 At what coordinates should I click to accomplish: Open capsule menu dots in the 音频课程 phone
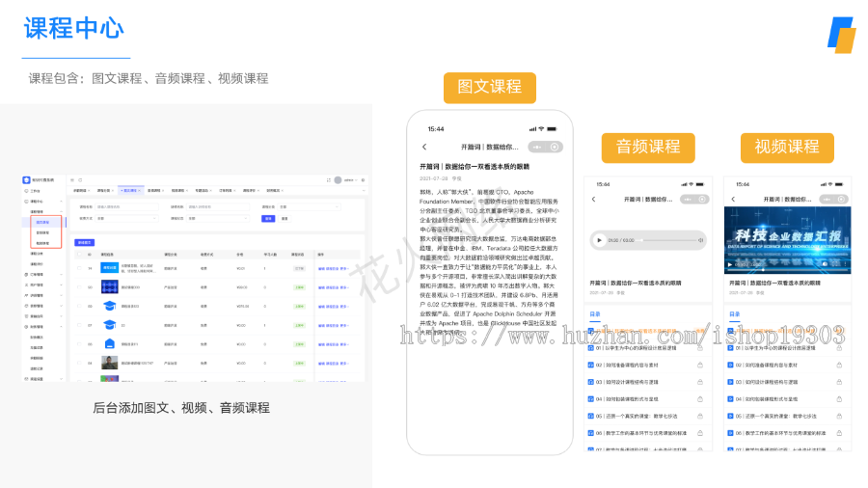pos(688,200)
